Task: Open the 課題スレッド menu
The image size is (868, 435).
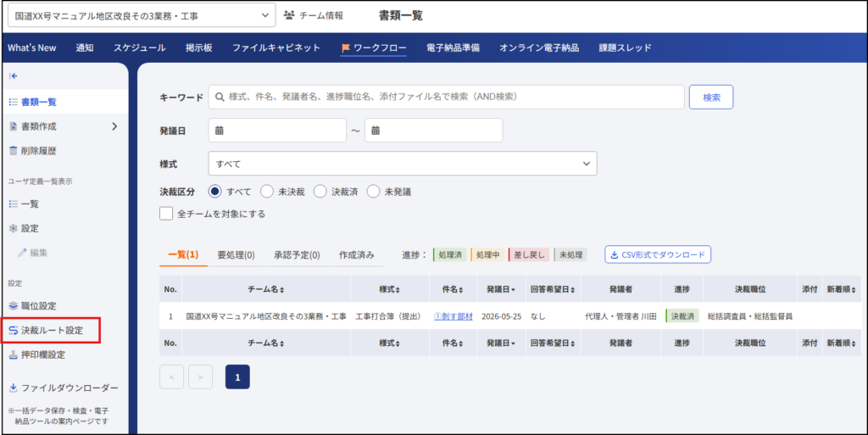Action: click(x=625, y=48)
